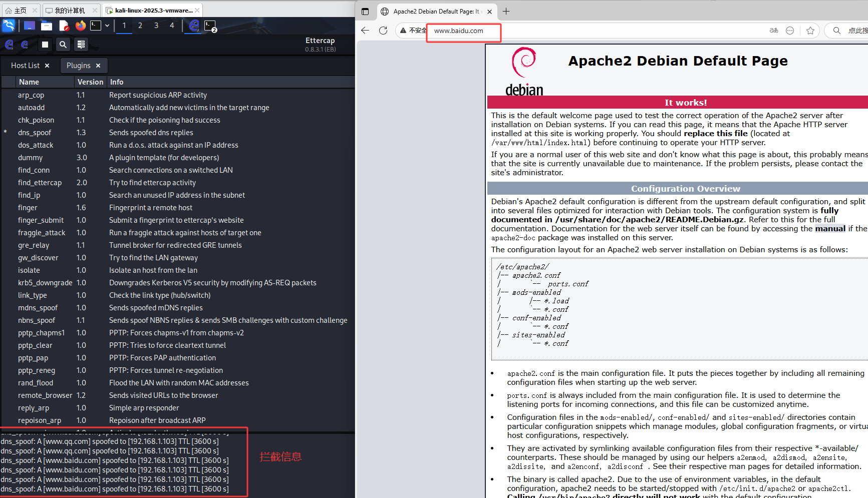Go back in the browser

(365, 31)
